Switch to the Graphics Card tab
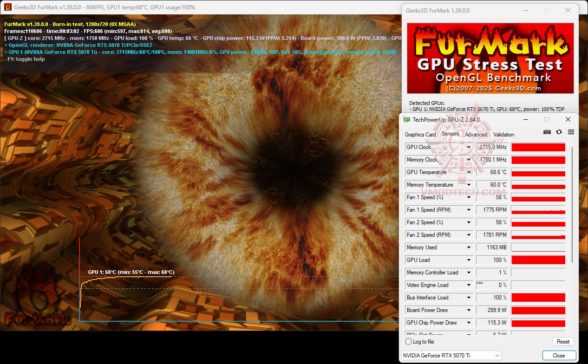Viewport: 588px width, 364px height. [420, 135]
